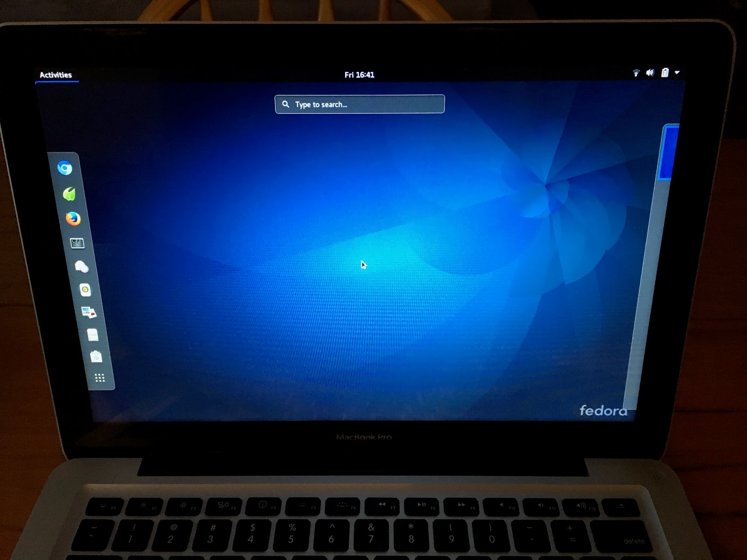The width and height of the screenshot is (747, 560).
Task: Expand the system status menu with the arrow
Action: 677,73
